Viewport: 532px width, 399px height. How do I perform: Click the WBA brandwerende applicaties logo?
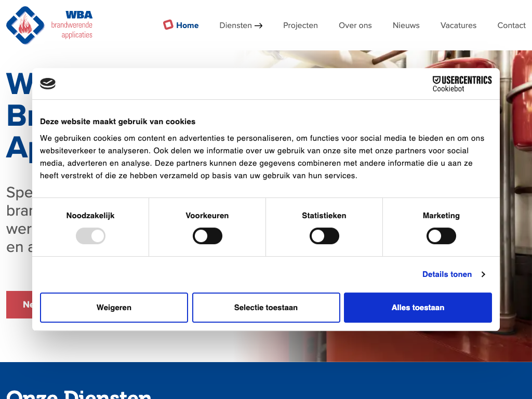click(49, 25)
